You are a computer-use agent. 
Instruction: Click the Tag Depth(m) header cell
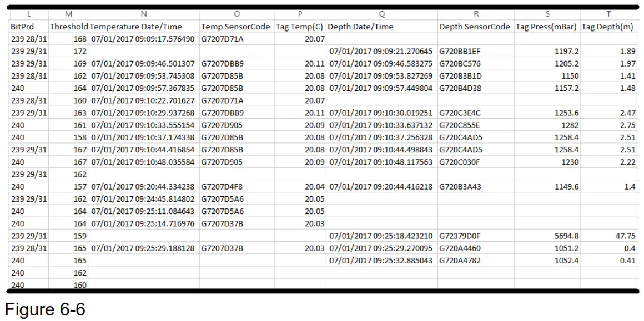click(609, 25)
